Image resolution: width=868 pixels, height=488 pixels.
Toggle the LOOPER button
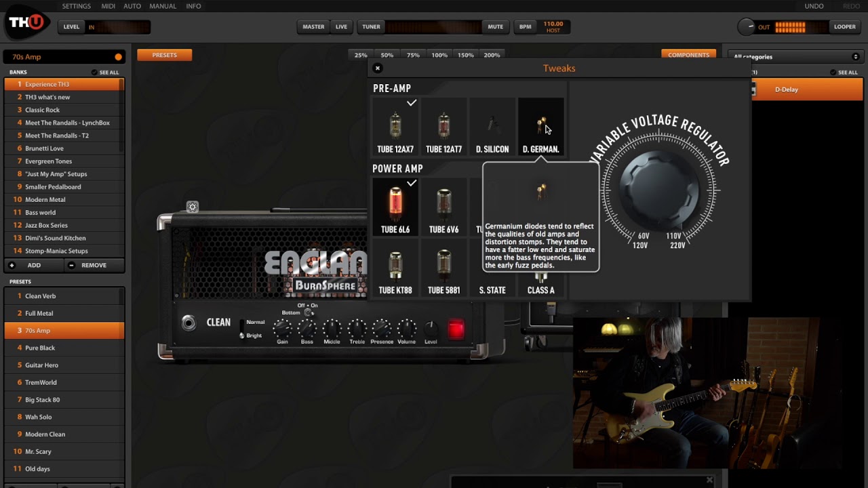tap(844, 26)
